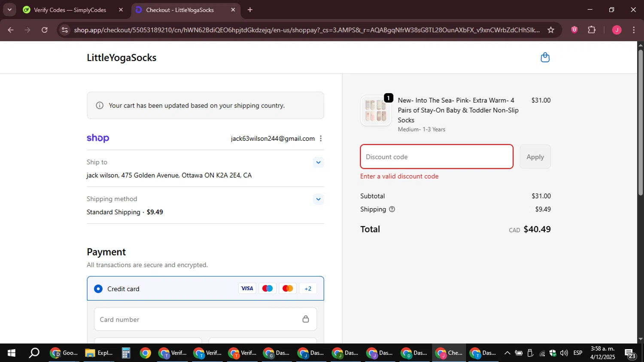The image size is (644, 362).
Task: Expand the Ship to address section
Action: [318, 162]
